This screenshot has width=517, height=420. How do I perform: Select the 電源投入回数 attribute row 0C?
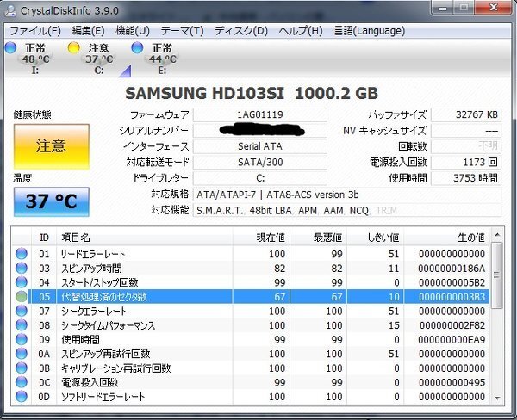(x=251, y=382)
